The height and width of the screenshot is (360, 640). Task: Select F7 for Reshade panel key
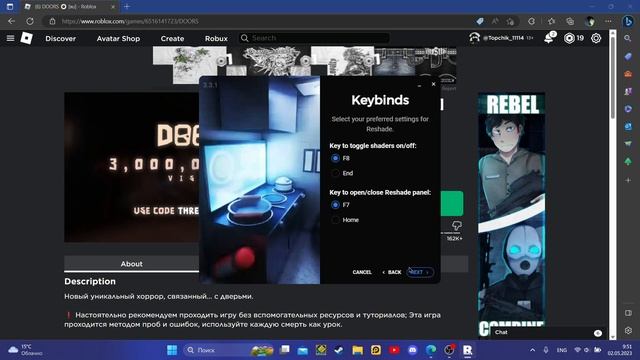(335, 205)
